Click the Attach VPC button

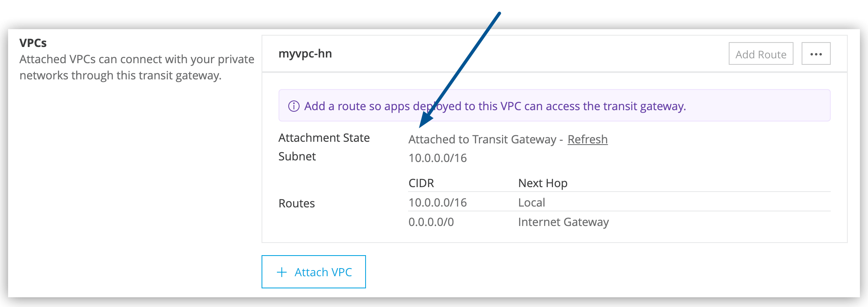(x=314, y=272)
